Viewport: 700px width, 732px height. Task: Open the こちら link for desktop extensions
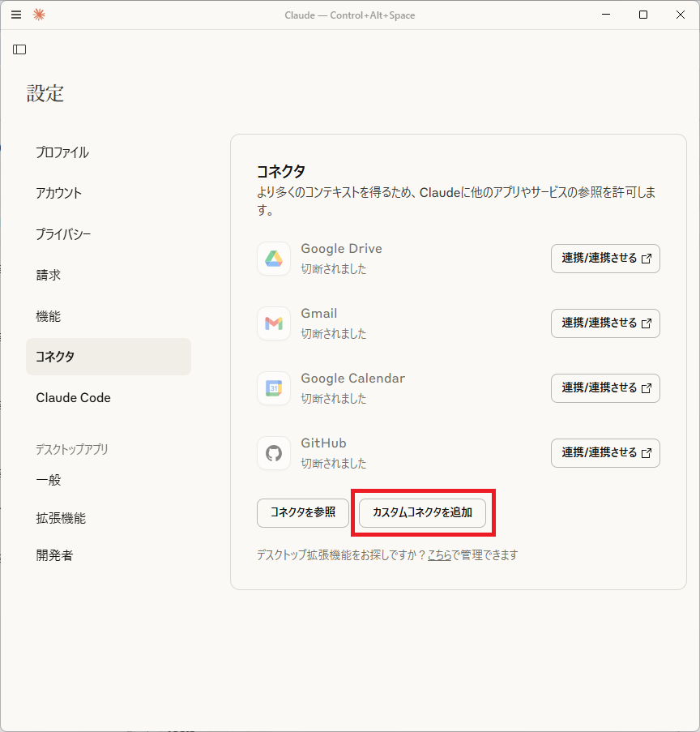tap(440, 555)
